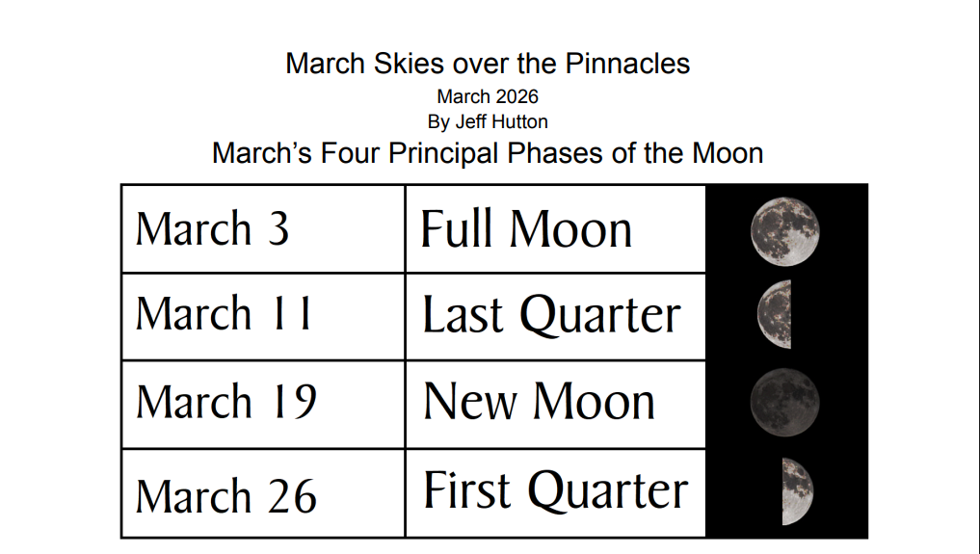Click the "Four Principal Phases" heading

(x=488, y=152)
